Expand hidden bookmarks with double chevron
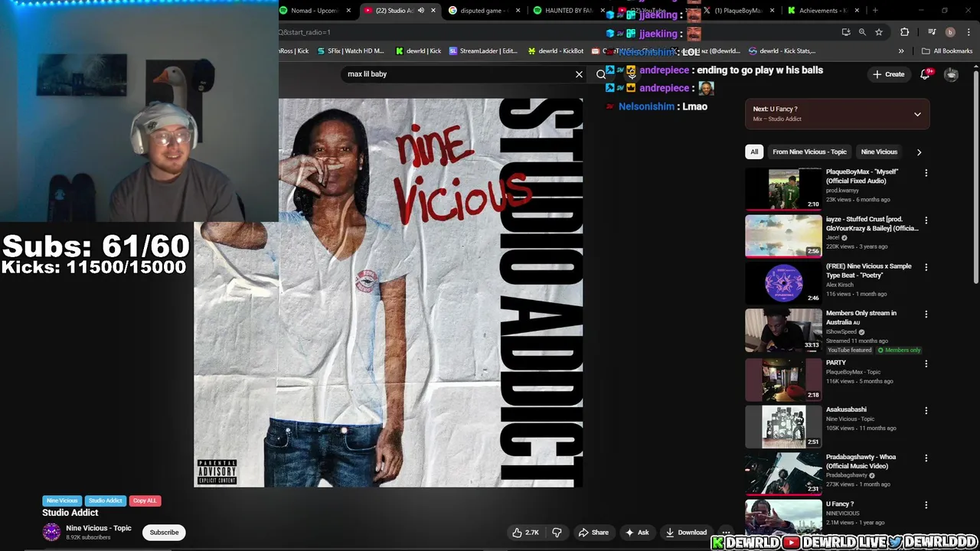The width and height of the screenshot is (980, 551). click(x=901, y=51)
